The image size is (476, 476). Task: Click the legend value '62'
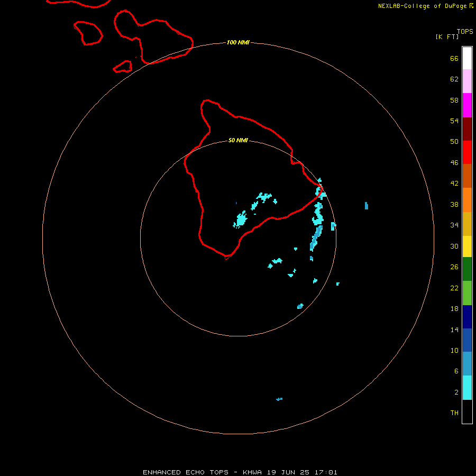point(454,79)
